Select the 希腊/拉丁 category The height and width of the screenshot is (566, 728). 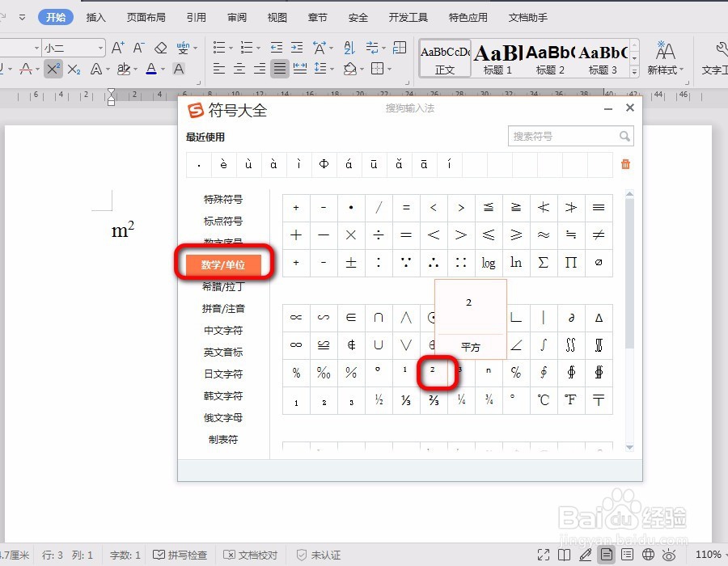pos(223,287)
